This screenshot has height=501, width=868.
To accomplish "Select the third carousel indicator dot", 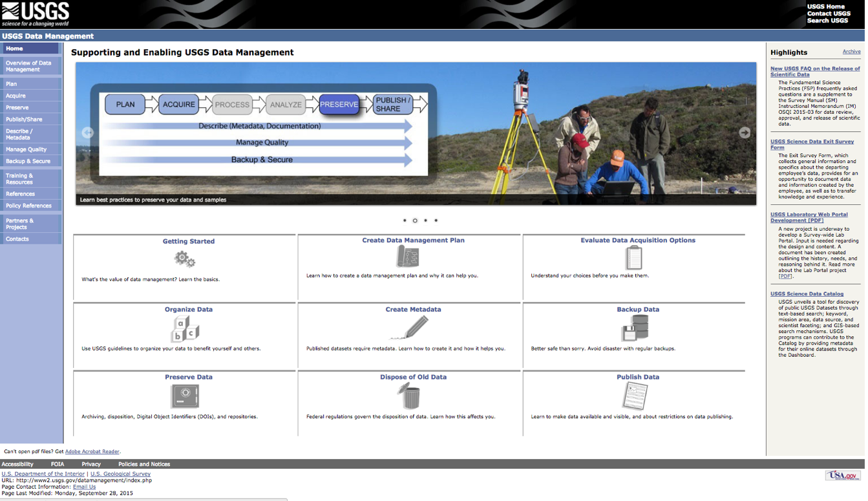I will tap(425, 220).
